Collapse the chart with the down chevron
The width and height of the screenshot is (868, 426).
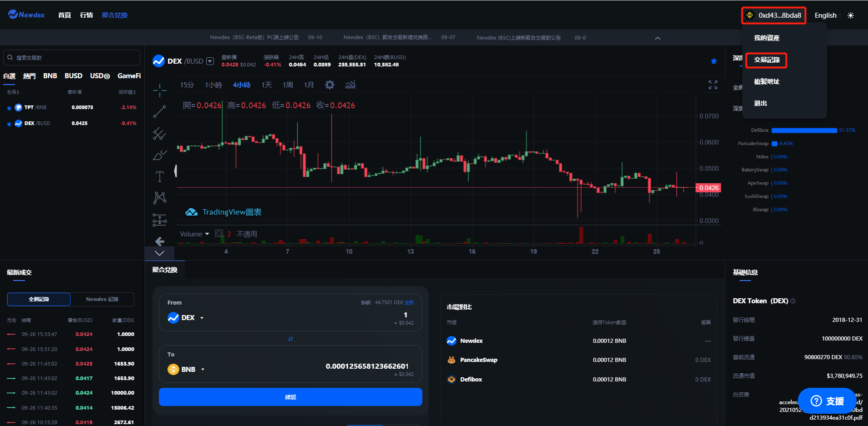pos(159,253)
